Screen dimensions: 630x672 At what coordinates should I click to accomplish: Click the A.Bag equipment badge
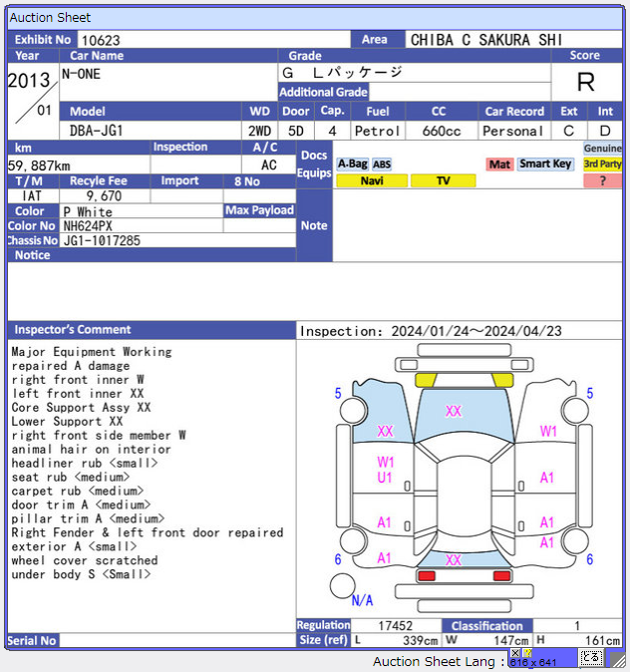352,164
